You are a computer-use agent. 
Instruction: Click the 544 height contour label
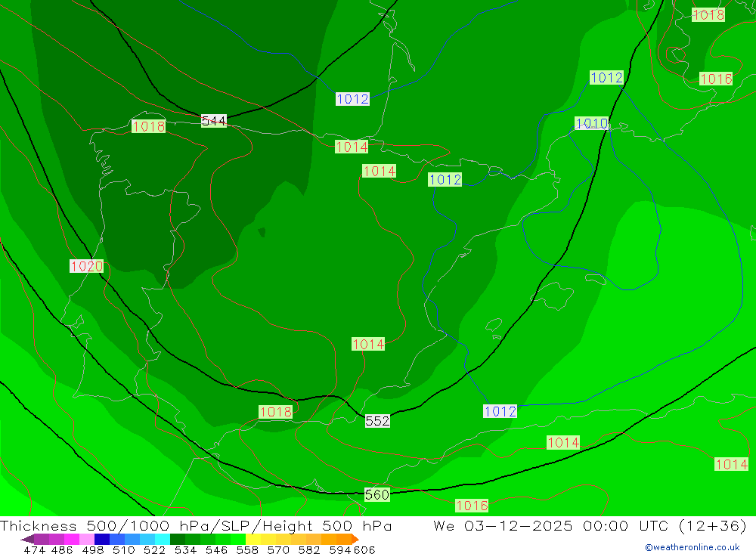point(214,120)
